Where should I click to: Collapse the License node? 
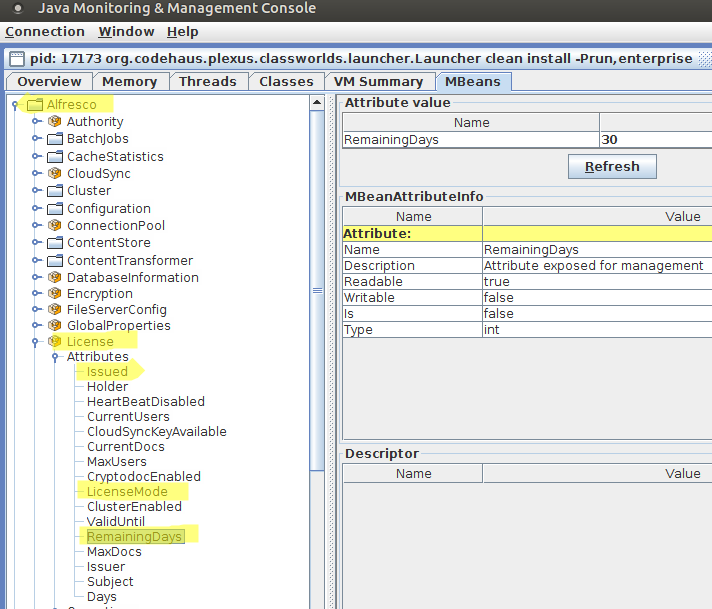click(35, 342)
